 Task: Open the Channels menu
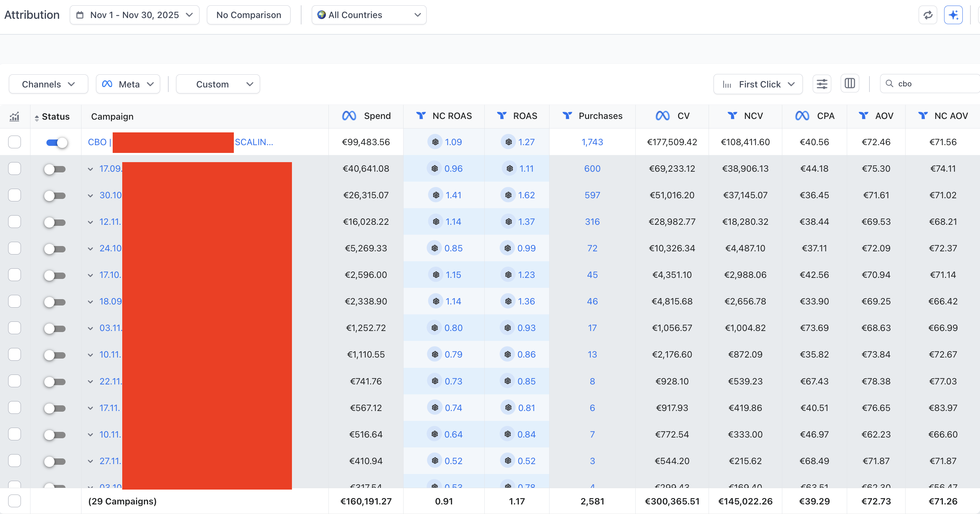[48, 84]
